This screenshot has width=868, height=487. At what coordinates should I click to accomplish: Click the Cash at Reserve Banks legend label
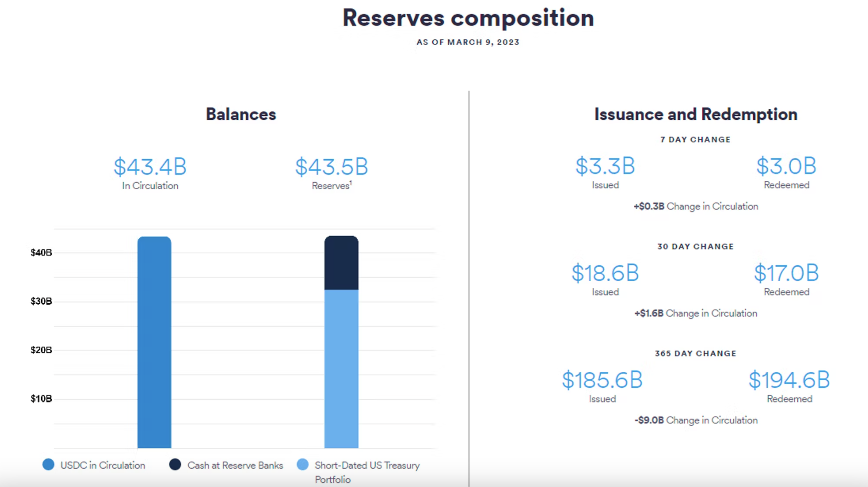[235, 465]
